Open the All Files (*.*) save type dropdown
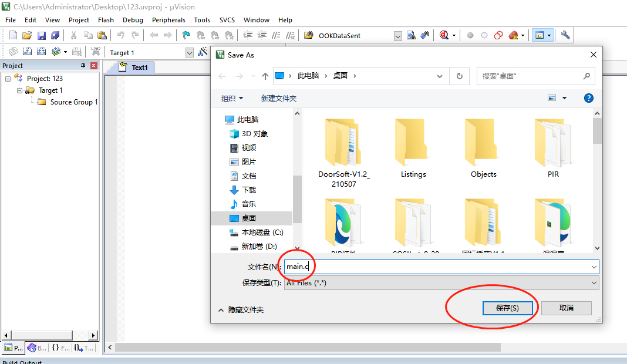Viewport: 627px width, 364px height. click(594, 282)
